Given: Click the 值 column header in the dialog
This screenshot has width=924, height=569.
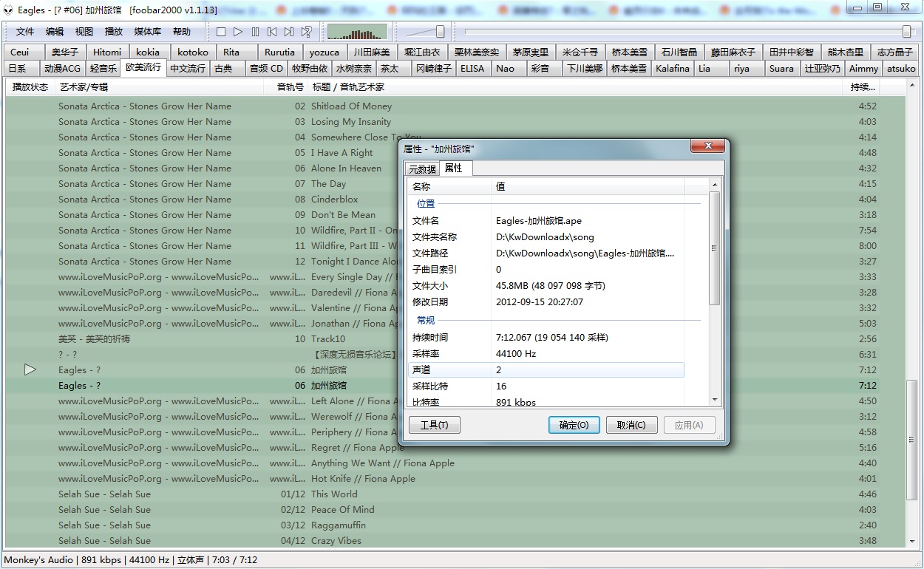Looking at the screenshot, I should (x=588, y=186).
